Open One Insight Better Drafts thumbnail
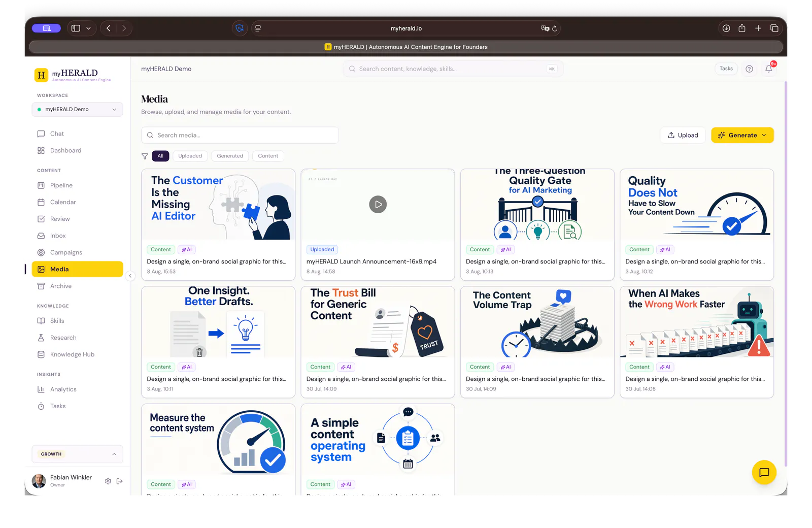The height and width of the screenshot is (528, 812). click(x=218, y=321)
